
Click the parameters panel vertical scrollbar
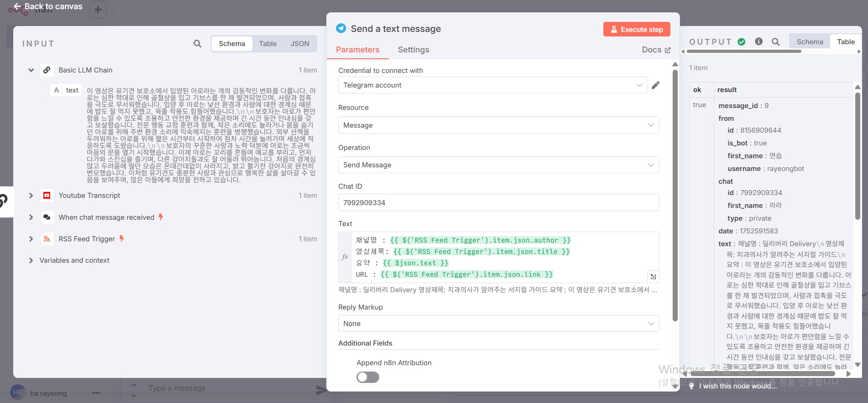coord(675,196)
